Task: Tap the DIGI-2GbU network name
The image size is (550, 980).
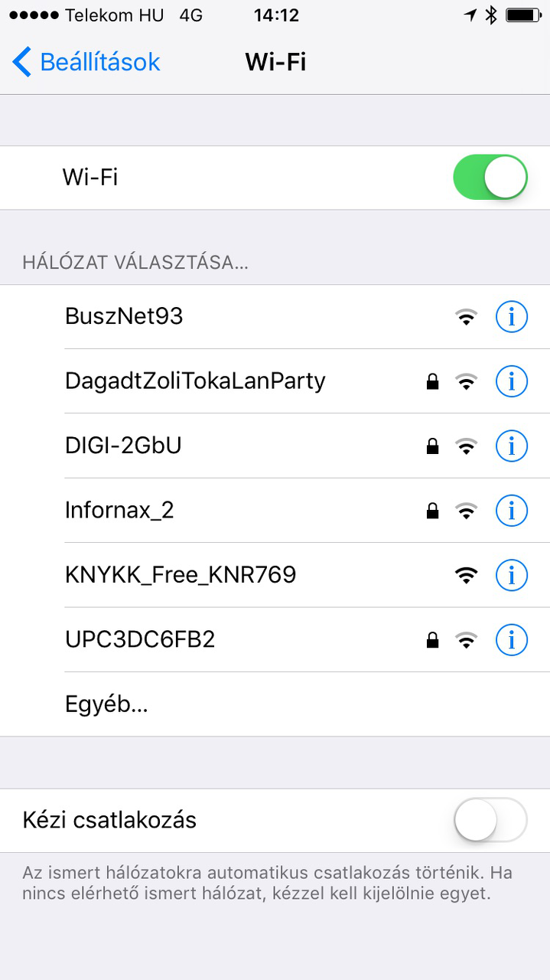Action: (x=123, y=445)
